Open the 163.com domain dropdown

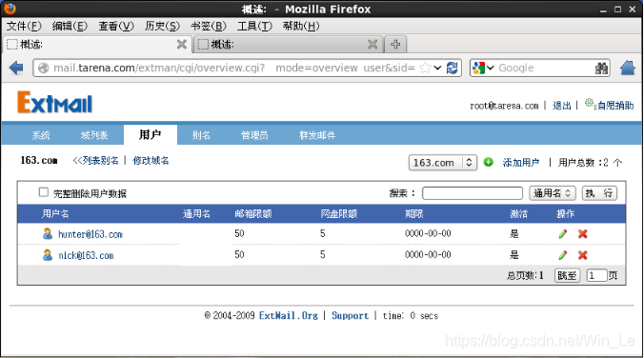coord(443,163)
